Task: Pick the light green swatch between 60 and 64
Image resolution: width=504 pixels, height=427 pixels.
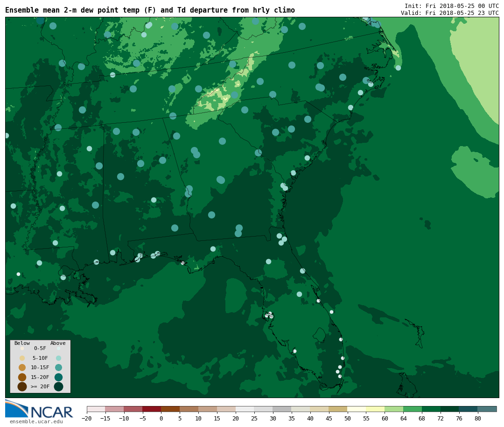Action: 394,409
